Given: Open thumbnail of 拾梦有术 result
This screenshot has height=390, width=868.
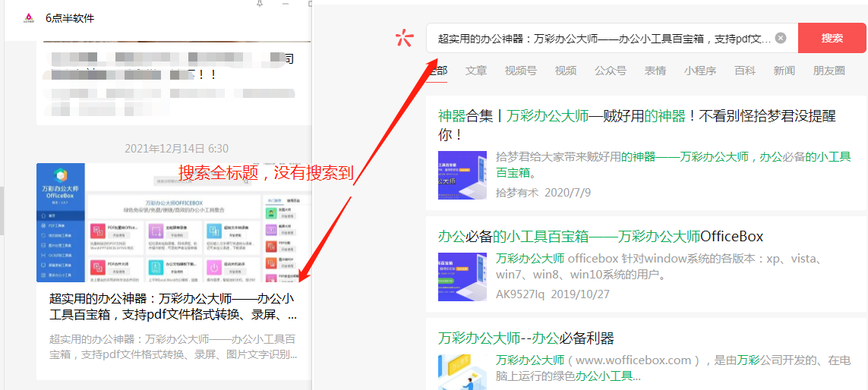Looking at the screenshot, I should 462,175.
